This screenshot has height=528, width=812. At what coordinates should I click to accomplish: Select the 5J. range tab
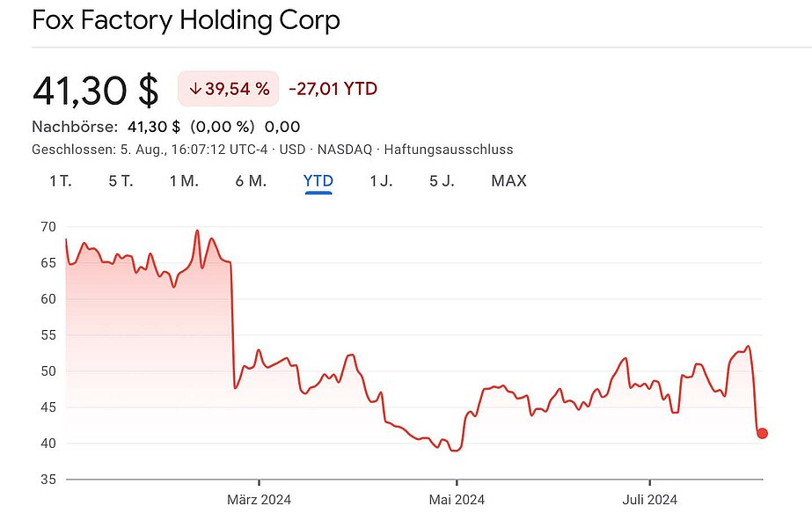point(442,181)
